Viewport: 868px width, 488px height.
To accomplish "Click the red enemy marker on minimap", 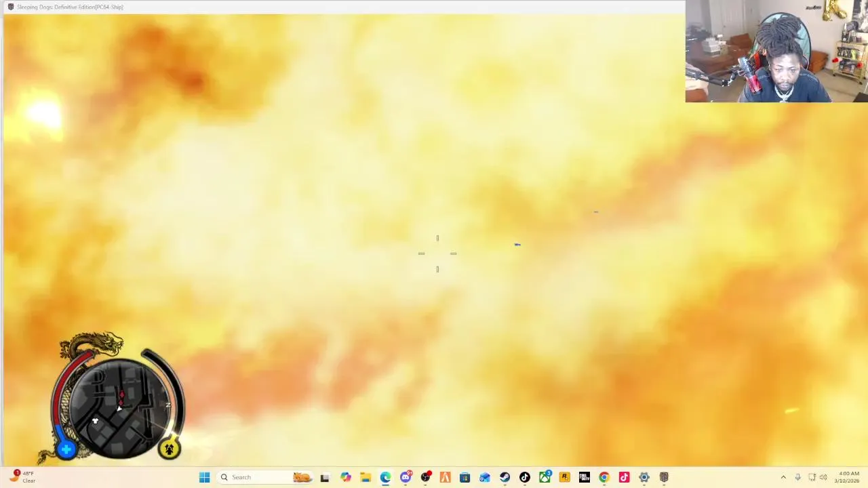I will click(x=122, y=395).
